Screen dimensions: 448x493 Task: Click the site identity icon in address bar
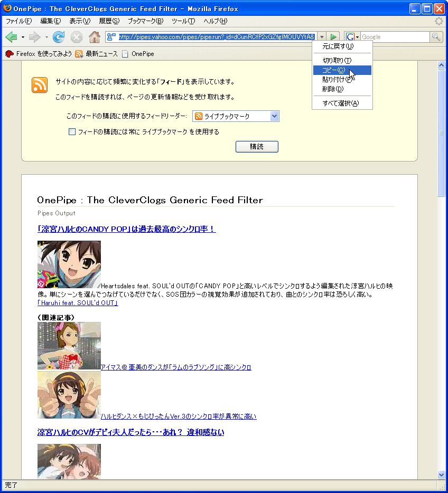pyautogui.click(x=111, y=37)
